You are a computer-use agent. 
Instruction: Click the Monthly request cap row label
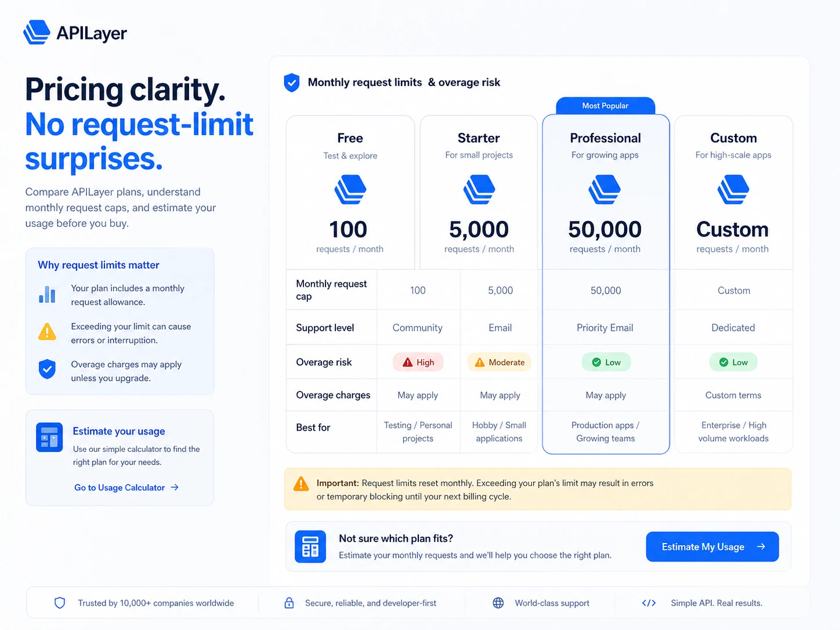pos(331,289)
